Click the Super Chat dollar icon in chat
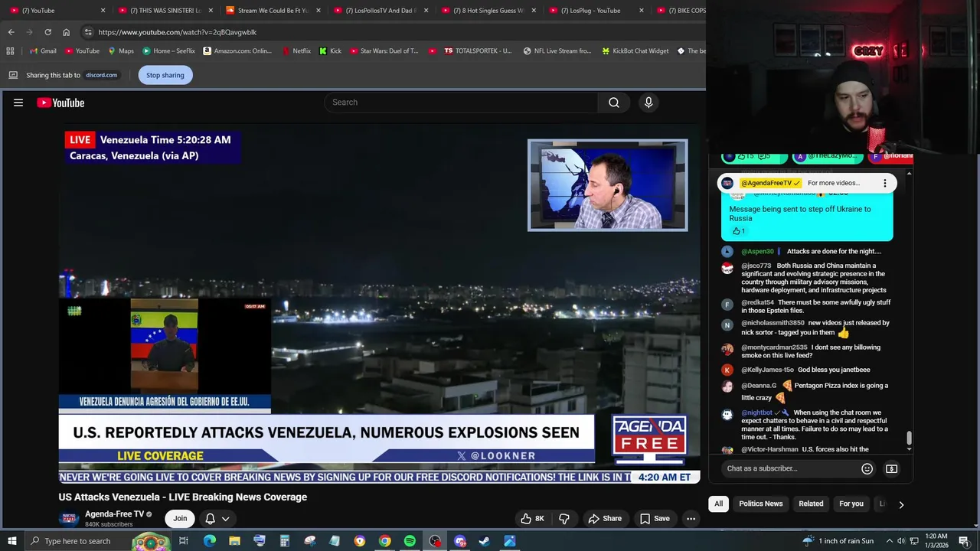The image size is (980, 551). pos(891,468)
